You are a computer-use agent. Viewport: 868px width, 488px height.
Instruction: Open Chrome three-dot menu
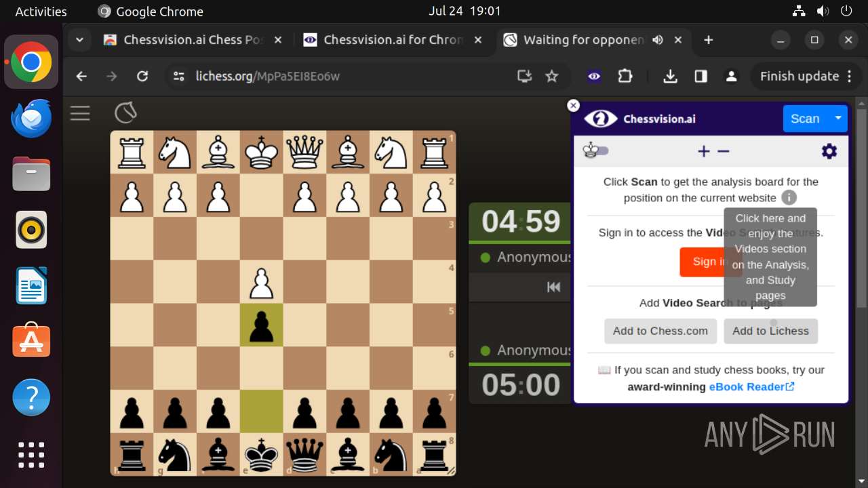point(850,77)
